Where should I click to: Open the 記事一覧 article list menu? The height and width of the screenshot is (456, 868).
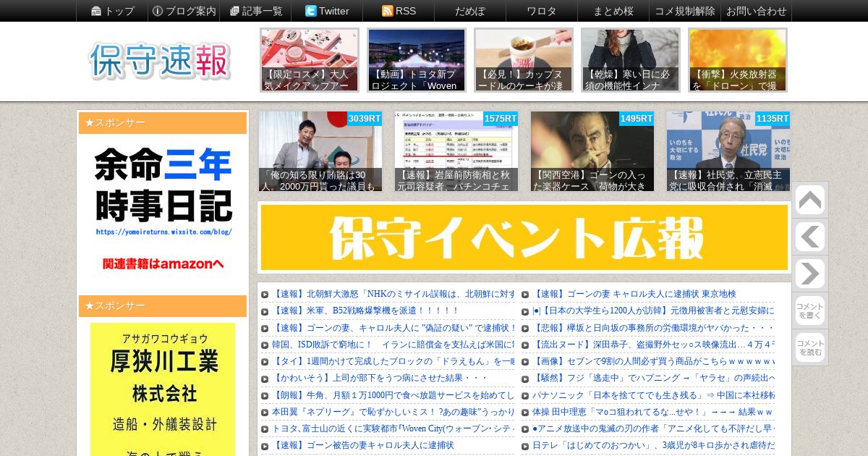point(255,11)
